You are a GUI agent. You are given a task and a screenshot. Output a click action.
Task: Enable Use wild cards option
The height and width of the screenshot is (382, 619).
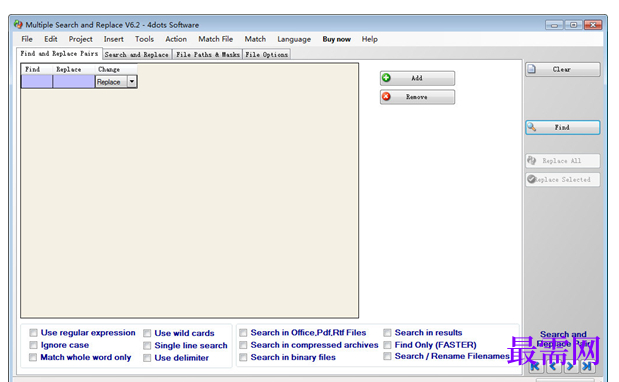click(x=147, y=333)
